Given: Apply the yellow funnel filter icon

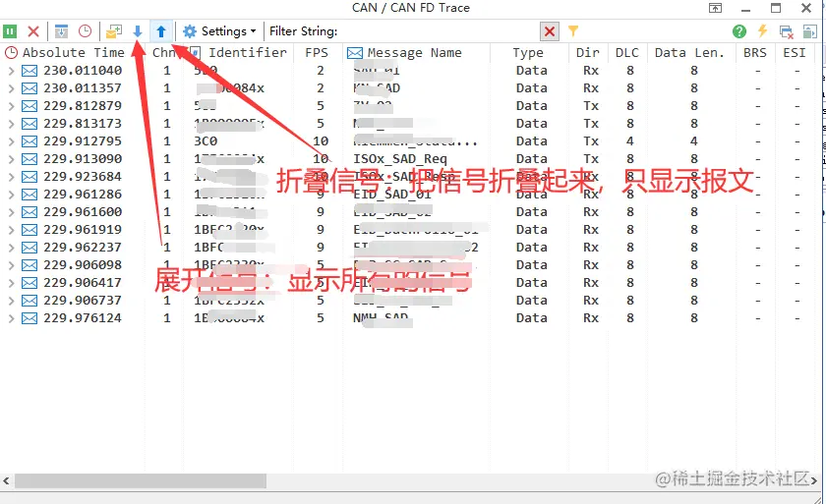Looking at the screenshot, I should pos(573,31).
